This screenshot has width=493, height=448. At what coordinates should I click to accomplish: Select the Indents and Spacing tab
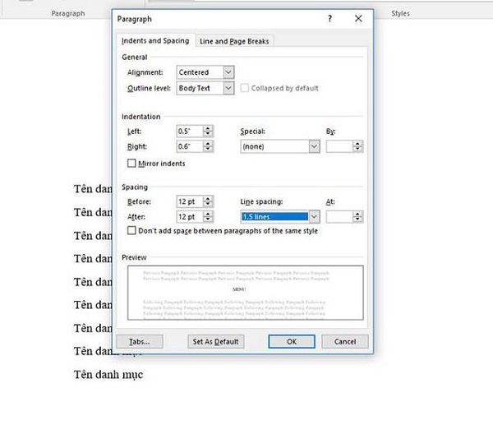(155, 41)
